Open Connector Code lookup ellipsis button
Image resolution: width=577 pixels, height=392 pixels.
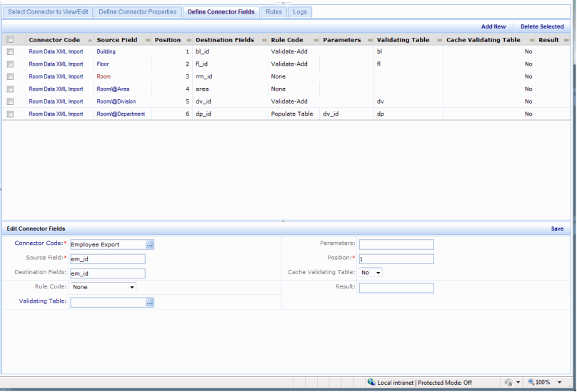[x=149, y=245]
